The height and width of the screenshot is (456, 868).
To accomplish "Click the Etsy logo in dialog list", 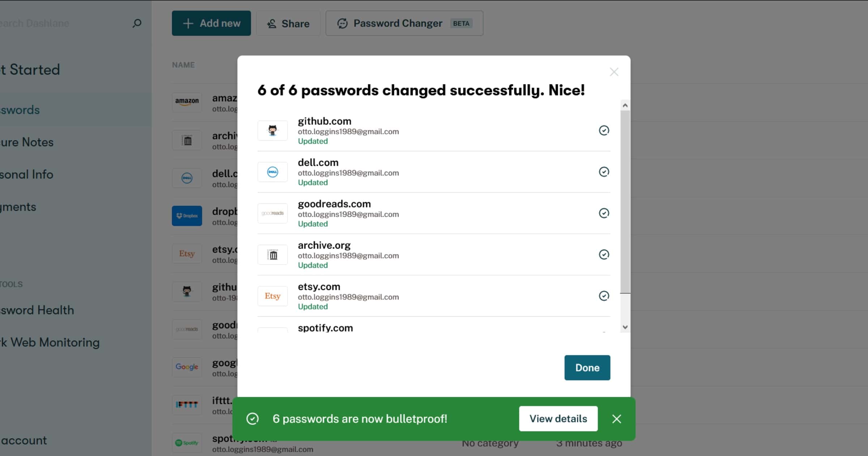I will 273,296.
